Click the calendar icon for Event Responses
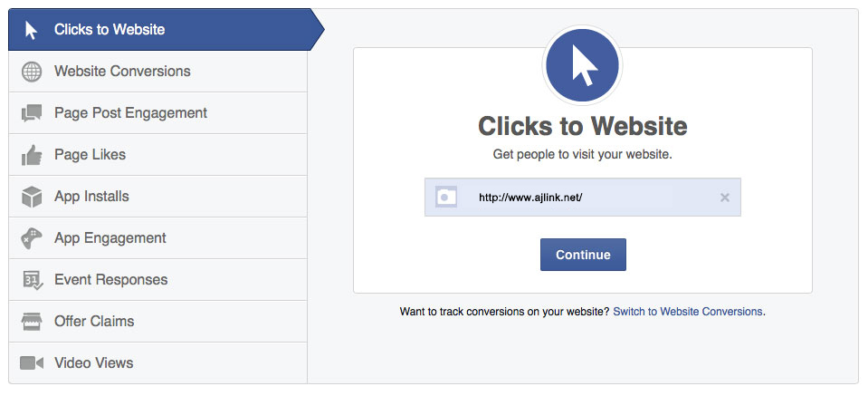This screenshot has height=396, width=868. (32, 280)
